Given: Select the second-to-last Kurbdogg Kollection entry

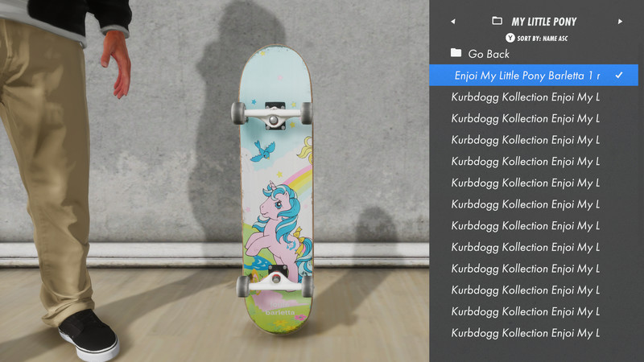Looking at the screenshot, I should point(534,311).
